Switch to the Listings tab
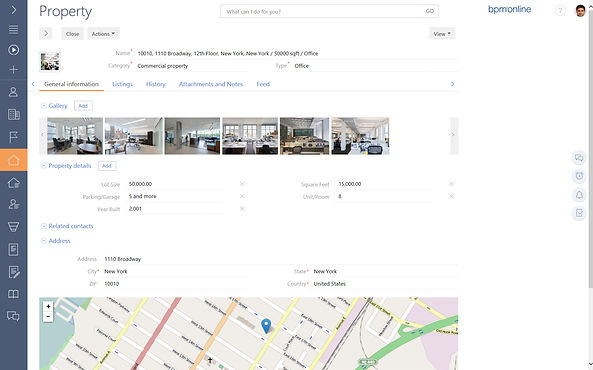Image resolution: width=593 pixels, height=370 pixels. (123, 84)
